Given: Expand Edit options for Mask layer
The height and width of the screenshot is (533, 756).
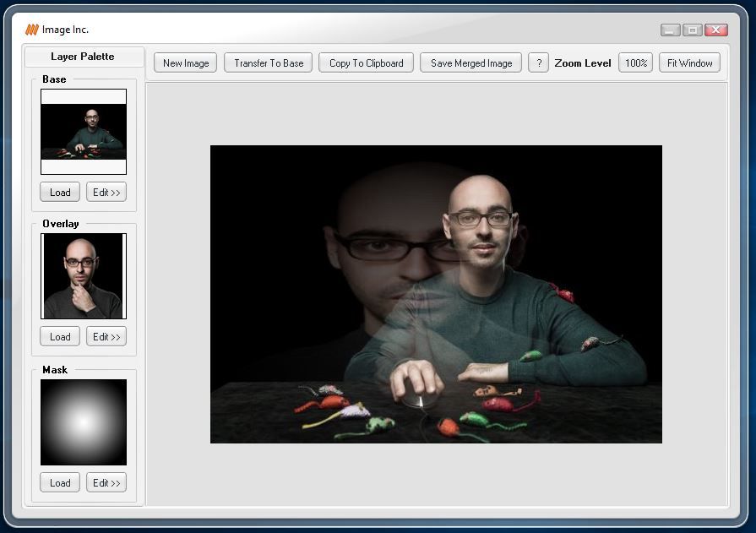Looking at the screenshot, I should click(x=106, y=483).
